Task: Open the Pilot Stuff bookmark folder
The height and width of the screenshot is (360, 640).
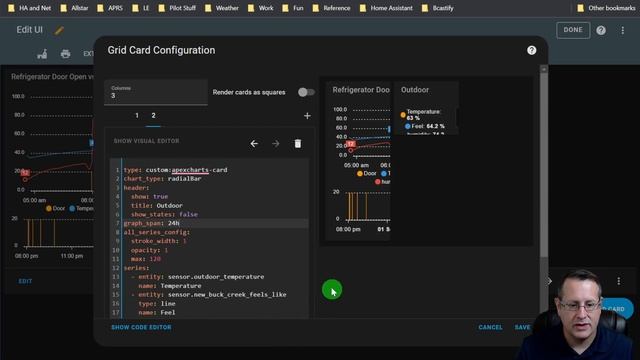Action: pos(177,8)
